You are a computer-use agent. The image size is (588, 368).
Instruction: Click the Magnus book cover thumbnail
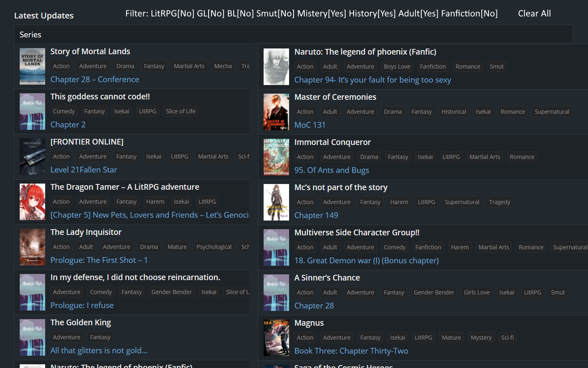pos(276,338)
